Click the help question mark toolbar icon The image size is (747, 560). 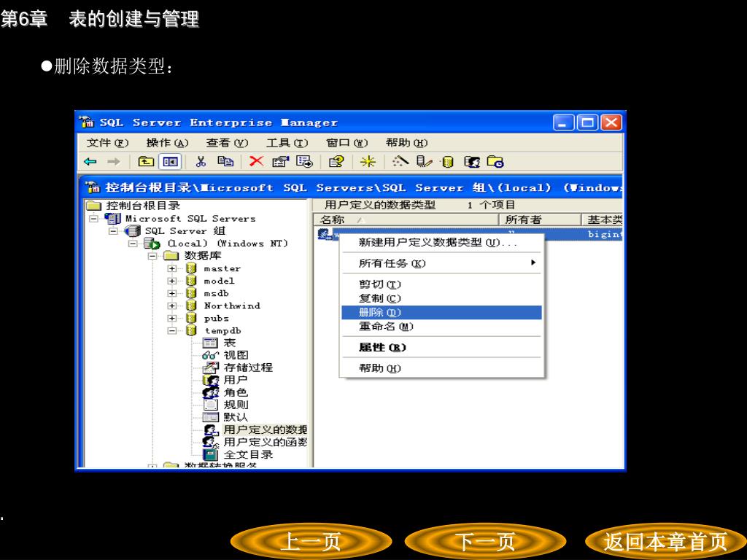point(336,162)
